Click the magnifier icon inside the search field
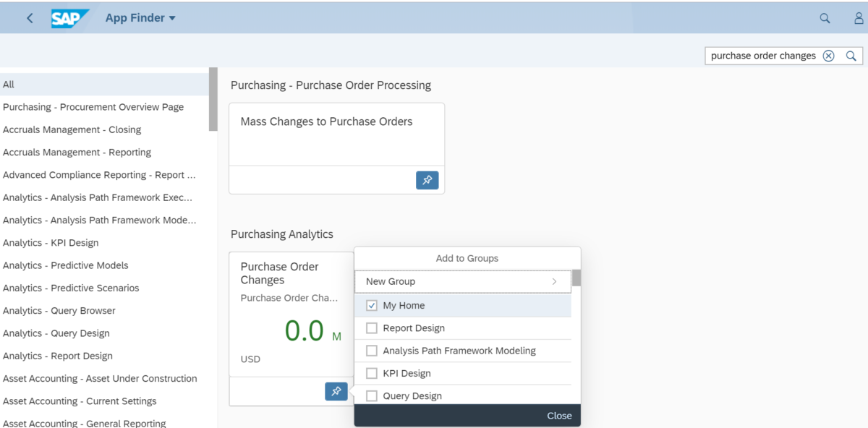 click(x=851, y=55)
